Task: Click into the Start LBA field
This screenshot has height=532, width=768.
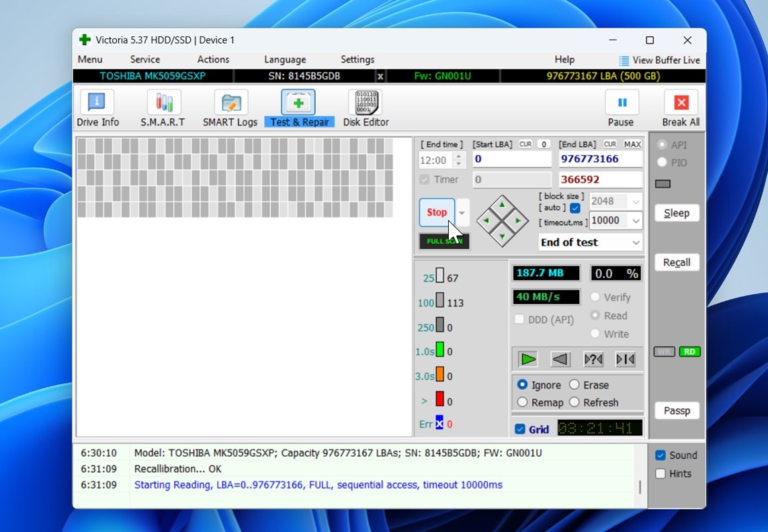Action: 511,159
